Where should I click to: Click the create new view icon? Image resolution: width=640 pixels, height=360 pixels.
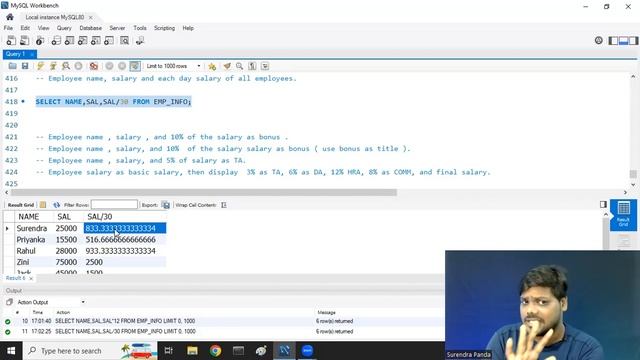point(82,41)
